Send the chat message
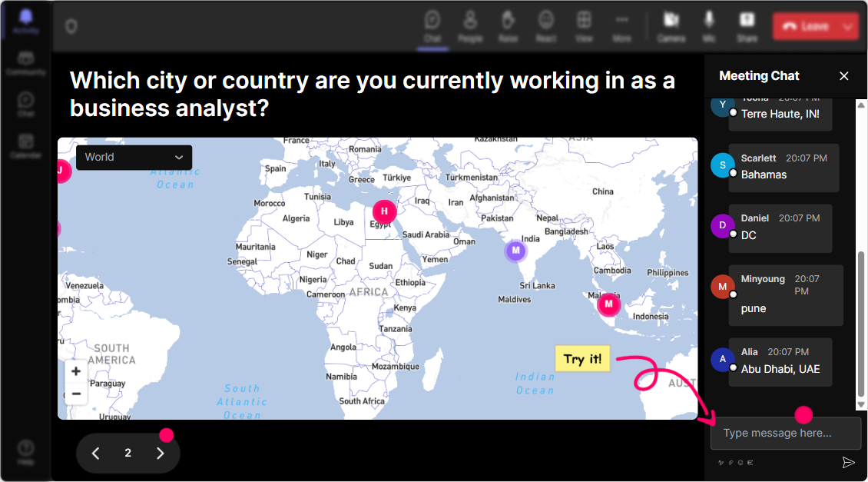Screen dimensions: 868x482 pyautogui.click(x=848, y=463)
